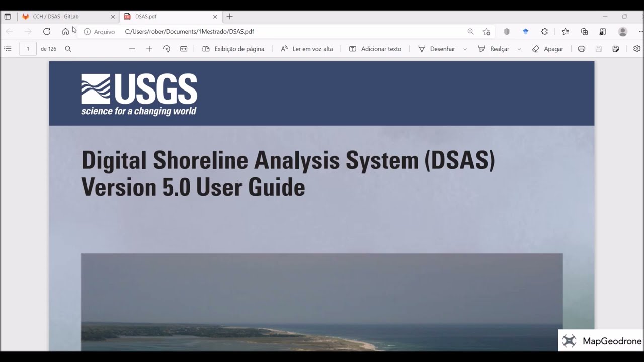Close the DSAS.pdf tab
The height and width of the screenshot is (362, 644).
pyautogui.click(x=215, y=17)
